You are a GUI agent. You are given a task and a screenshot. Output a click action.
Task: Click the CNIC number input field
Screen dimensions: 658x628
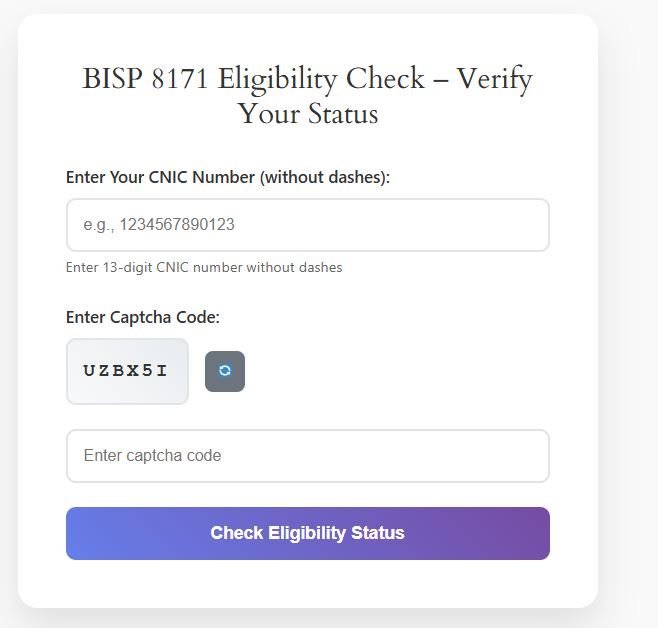point(307,225)
